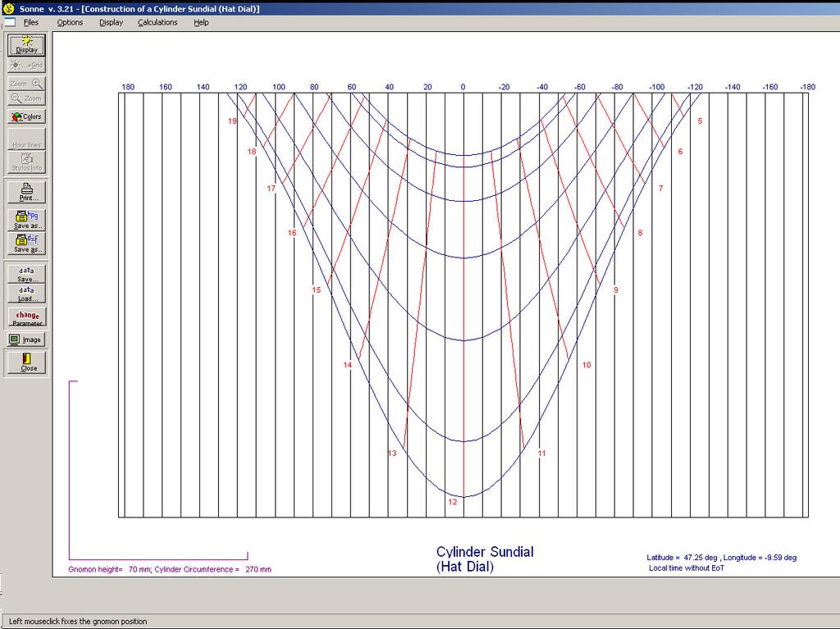Image resolution: width=840 pixels, height=629 pixels.
Task: Click the azimuth label -100
Action: coord(657,87)
